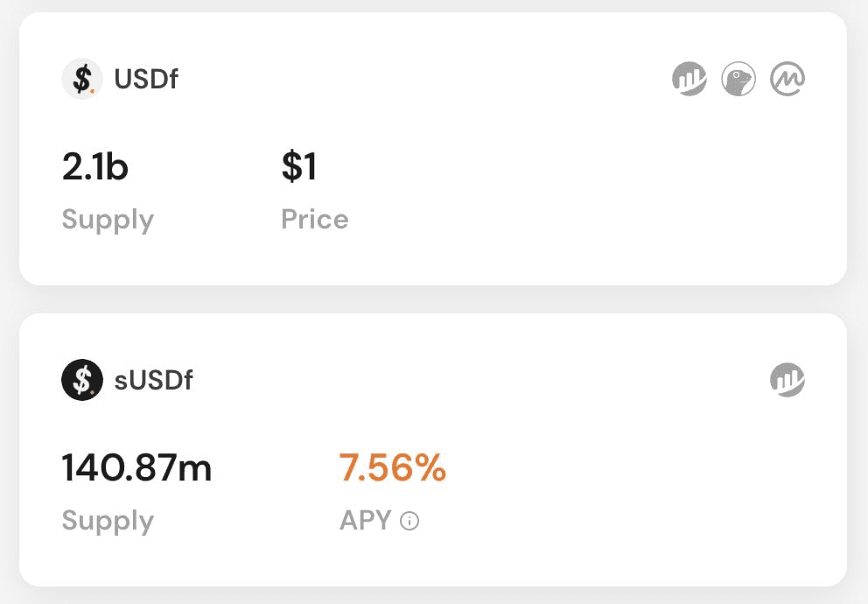Click empty space right of $1 price
The width and height of the screenshot is (868, 604).
coord(569,175)
